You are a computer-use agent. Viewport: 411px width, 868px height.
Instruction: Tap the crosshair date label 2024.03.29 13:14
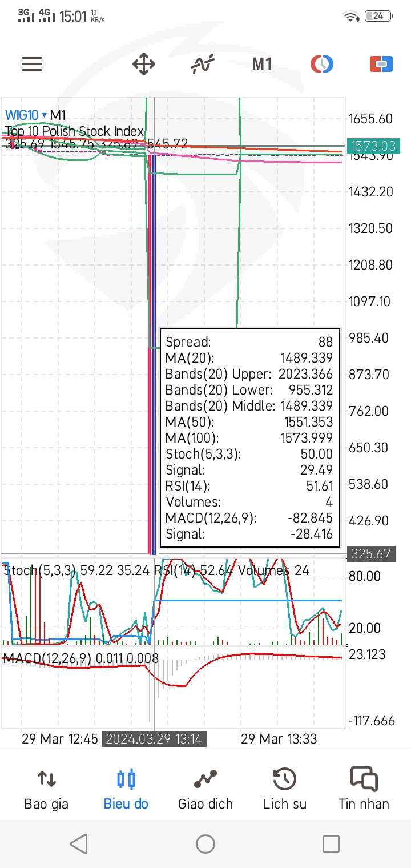[154, 739]
